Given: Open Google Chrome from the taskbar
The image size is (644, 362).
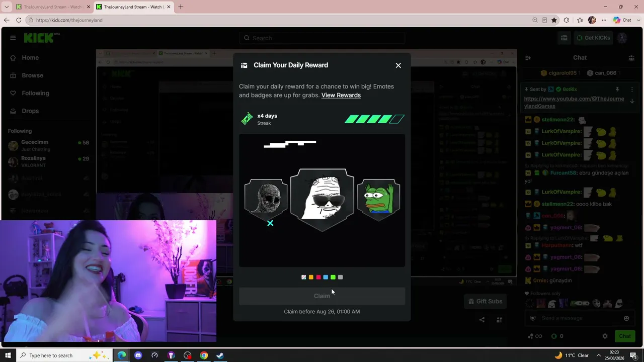Looking at the screenshot, I should click(x=204, y=355).
